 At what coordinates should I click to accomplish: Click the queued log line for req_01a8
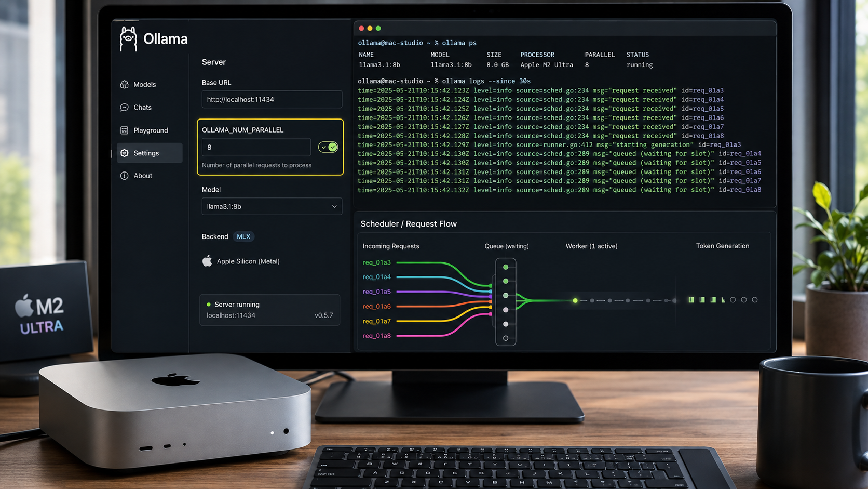[x=560, y=190]
